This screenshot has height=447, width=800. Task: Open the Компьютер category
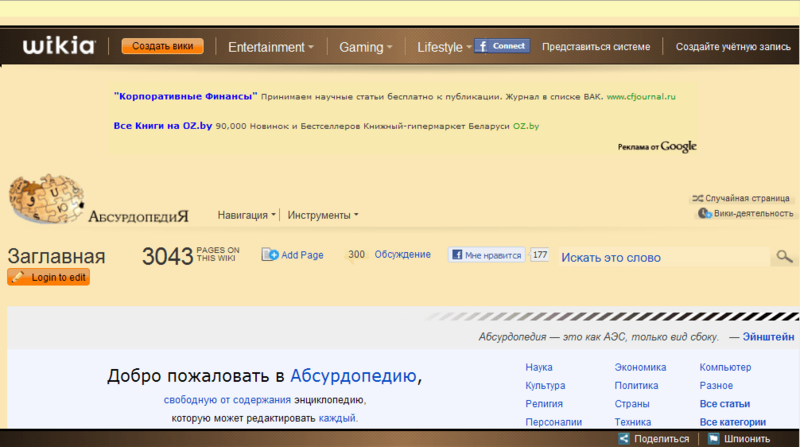point(725,367)
